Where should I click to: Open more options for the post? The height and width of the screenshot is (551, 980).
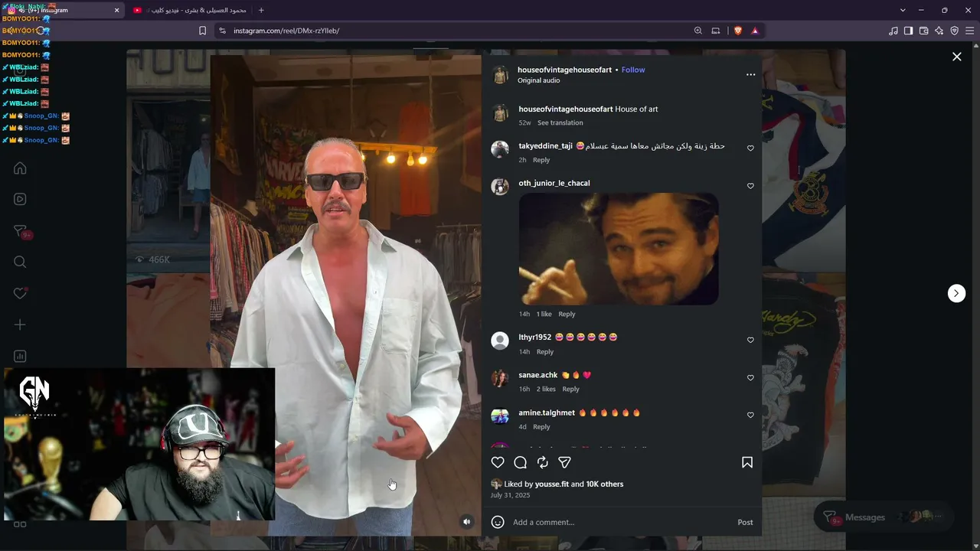tap(750, 74)
